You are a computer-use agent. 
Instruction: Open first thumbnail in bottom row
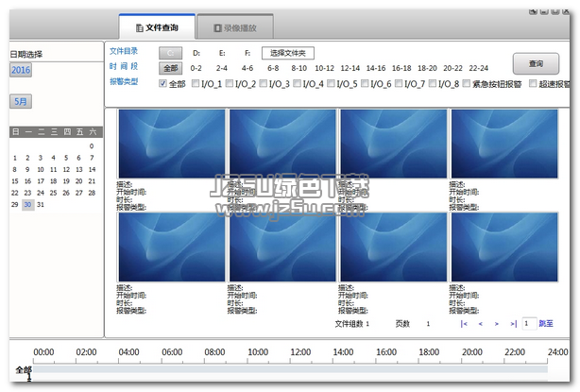pyautogui.click(x=172, y=247)
